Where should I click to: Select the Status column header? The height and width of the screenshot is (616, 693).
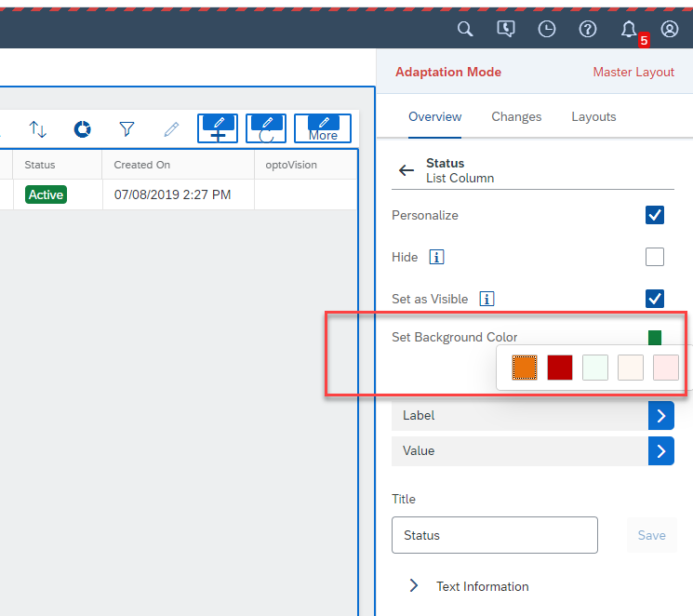(x=58, y=165)
